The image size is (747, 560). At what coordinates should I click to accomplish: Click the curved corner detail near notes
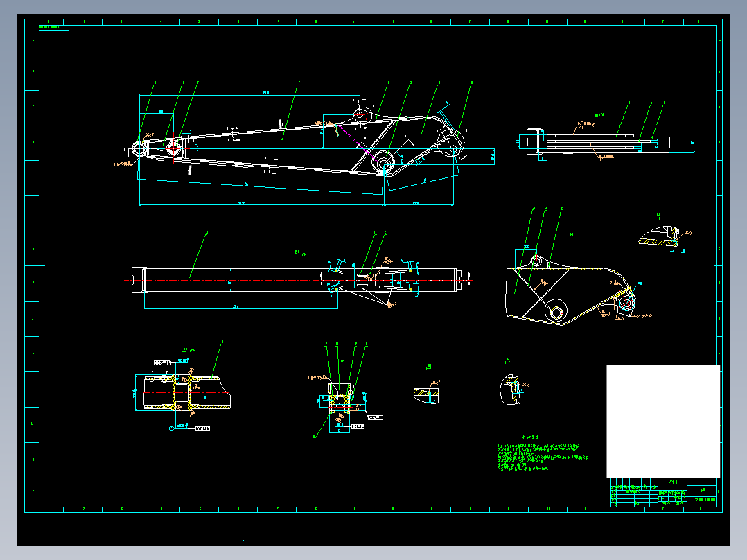(511, 390)
